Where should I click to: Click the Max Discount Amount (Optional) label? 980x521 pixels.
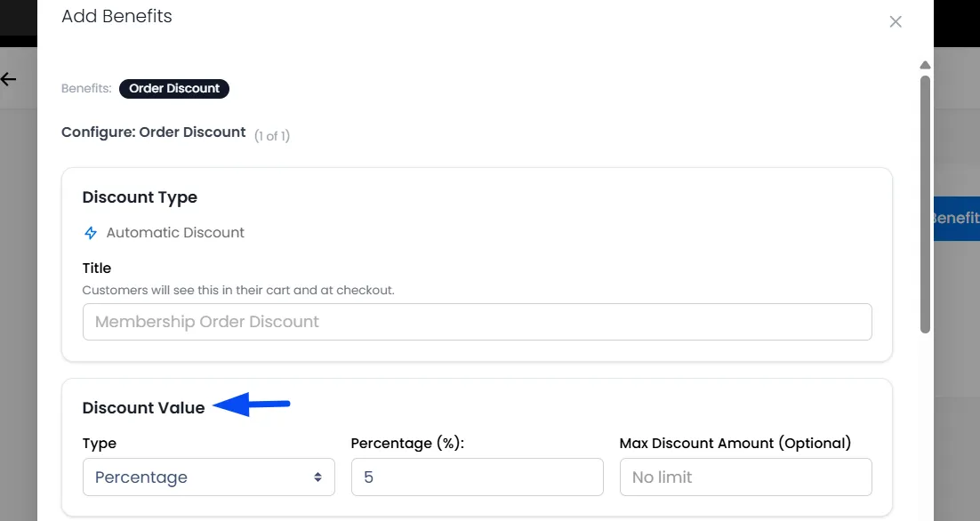pos(735,443)
